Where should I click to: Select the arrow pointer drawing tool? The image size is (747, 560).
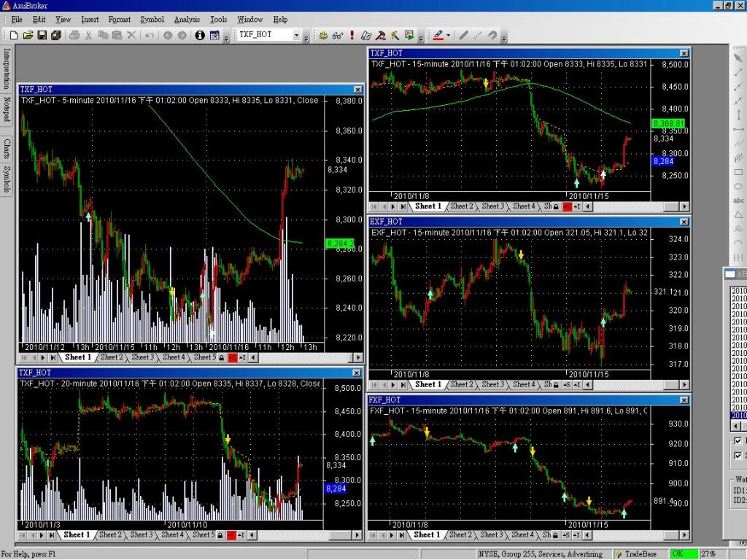(738, 58)
